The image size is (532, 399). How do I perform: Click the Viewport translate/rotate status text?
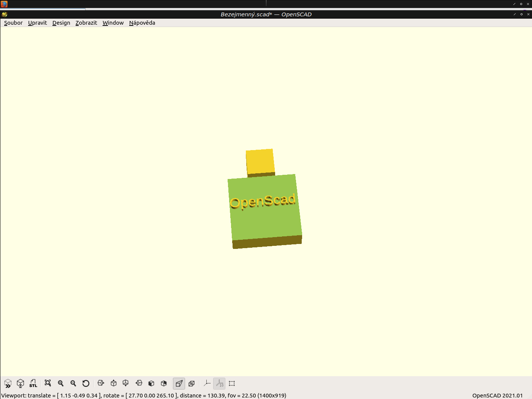click(144, 396)
